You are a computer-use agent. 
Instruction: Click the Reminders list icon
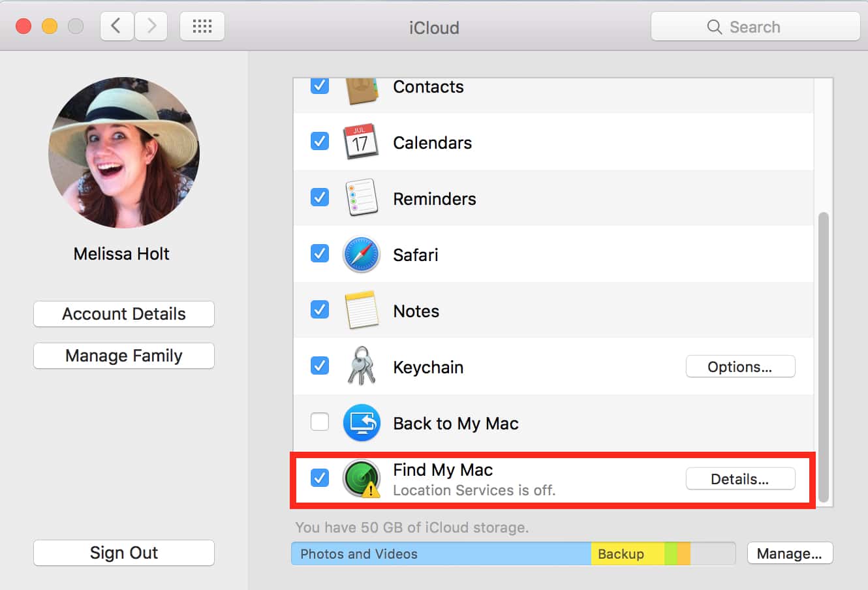click(x=361, y=198)
